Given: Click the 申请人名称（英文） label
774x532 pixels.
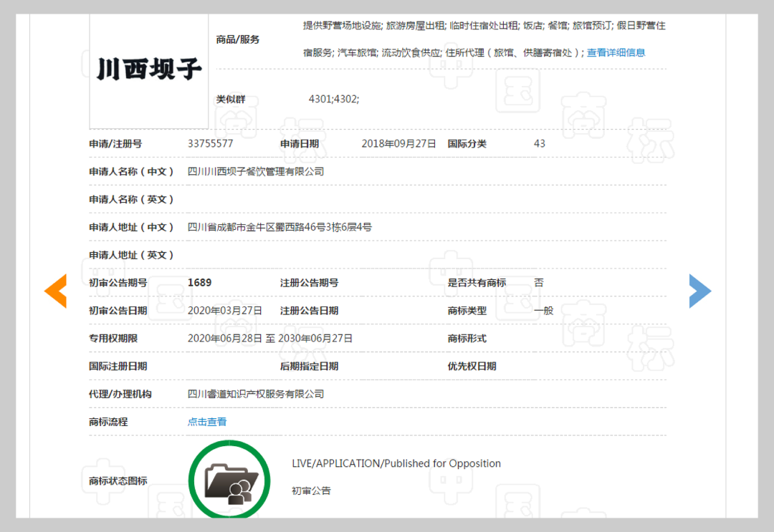Looking at the screenshot, I should [131, 200].
